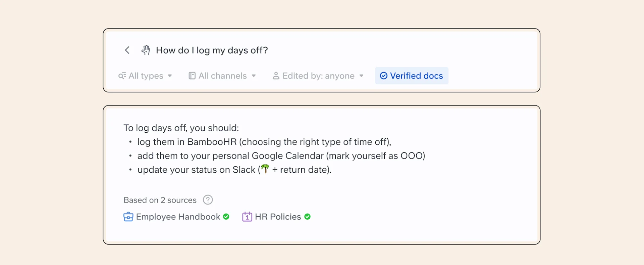Open the Edited by: anyone dropdown
This screenshot has height=265, width=644.
[x=318, y=76]
